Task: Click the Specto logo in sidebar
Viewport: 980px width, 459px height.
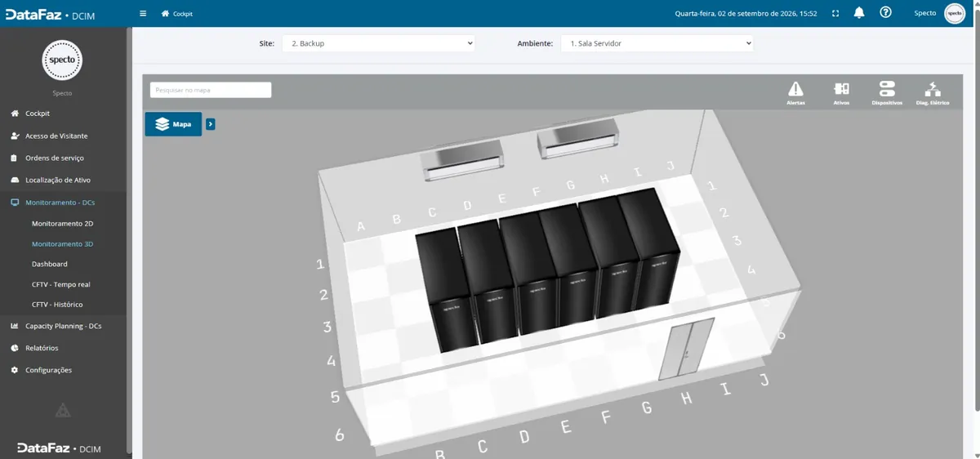Action: tap(62, 60)
